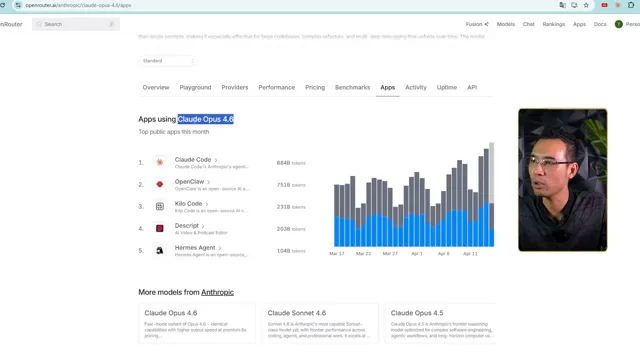Click the Top public apps this month text
This screenshot has width=640, height=360.
(174, 132)
